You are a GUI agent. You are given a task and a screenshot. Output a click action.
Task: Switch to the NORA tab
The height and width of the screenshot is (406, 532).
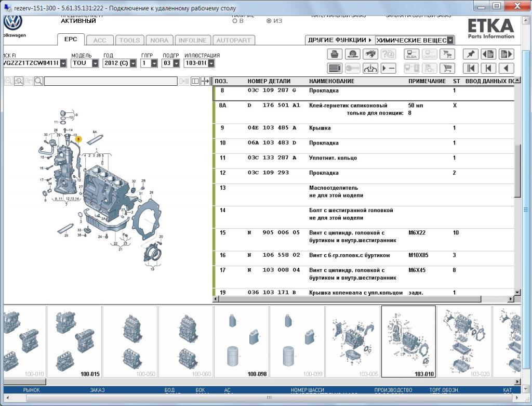[x=159, y=41]
